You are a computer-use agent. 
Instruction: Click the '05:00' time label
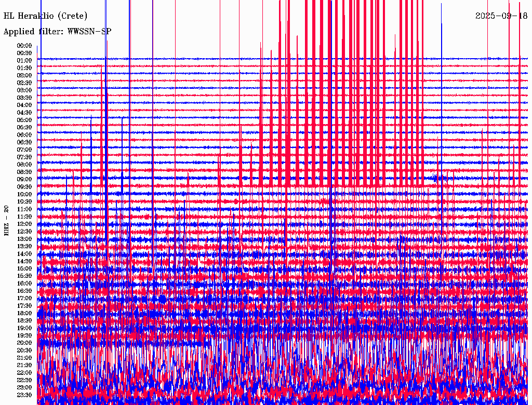(24, 120)
